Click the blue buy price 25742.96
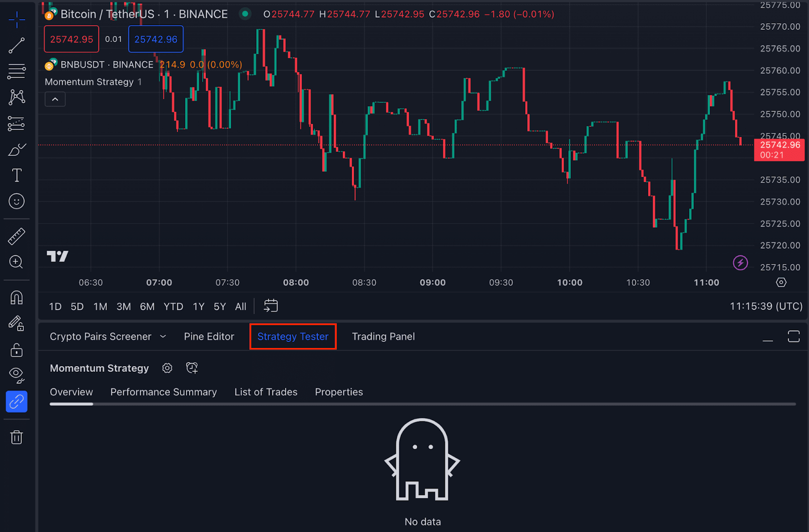The image size is (809, 532). (x=156, y=39)
